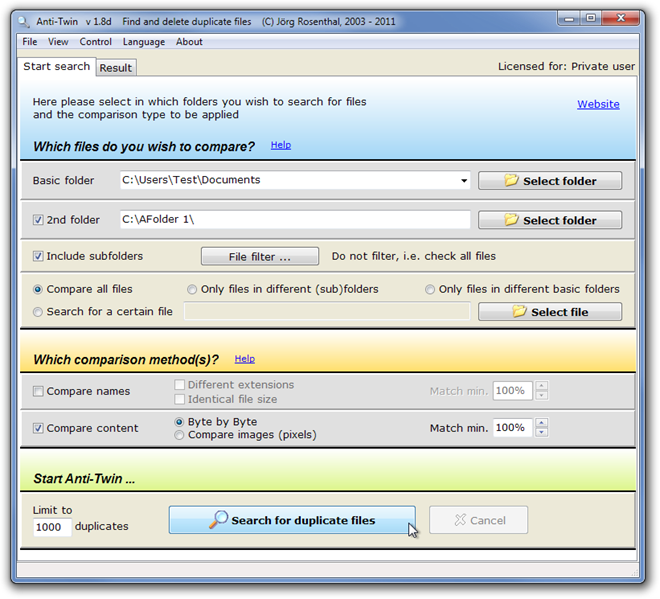Select Compare all files radio button

(x=38, y=289)
